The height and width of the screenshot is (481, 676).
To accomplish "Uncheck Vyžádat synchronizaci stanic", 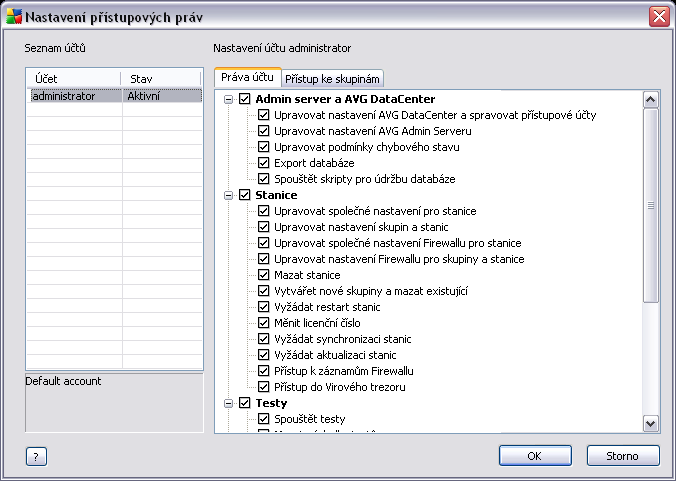I will pos(263,339).
